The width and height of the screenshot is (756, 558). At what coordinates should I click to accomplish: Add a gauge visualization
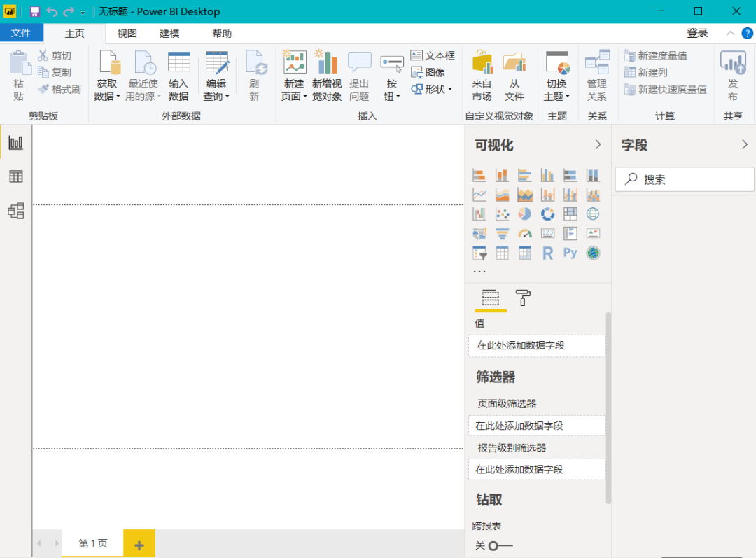coord(524,234)
